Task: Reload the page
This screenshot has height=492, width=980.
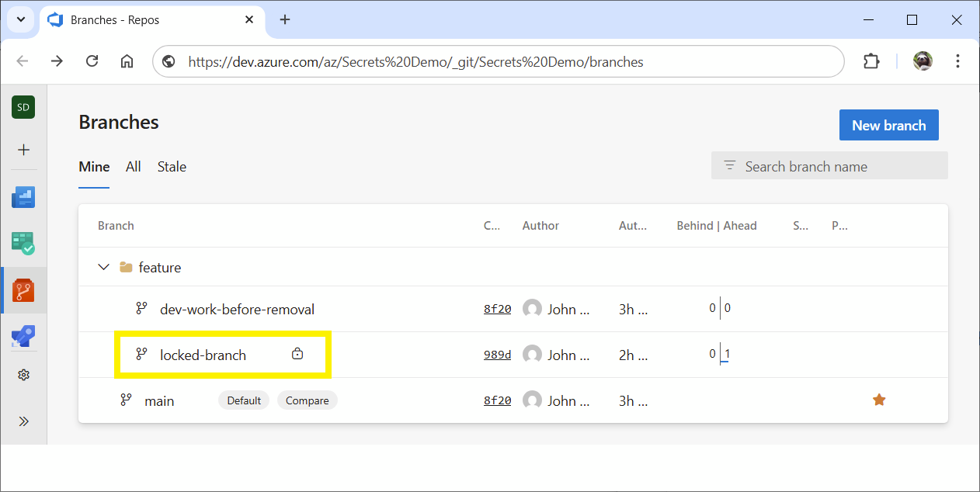Action: [92, 61]
